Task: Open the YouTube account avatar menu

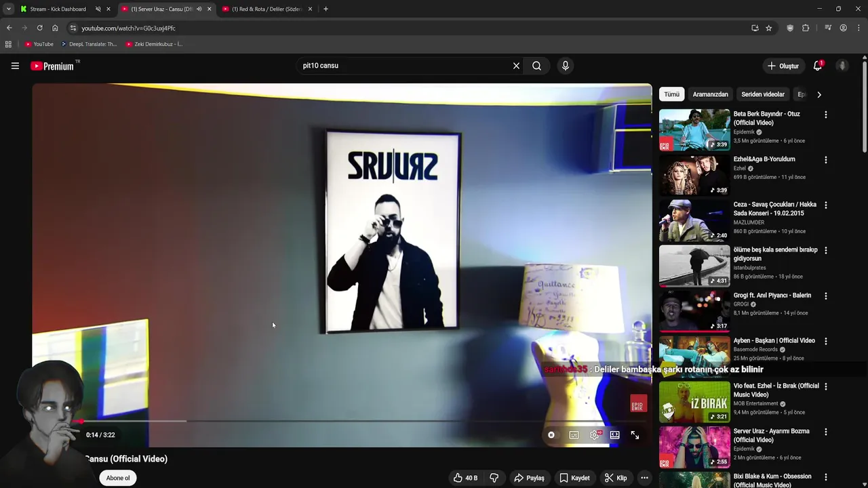Action: pos(842,66)
